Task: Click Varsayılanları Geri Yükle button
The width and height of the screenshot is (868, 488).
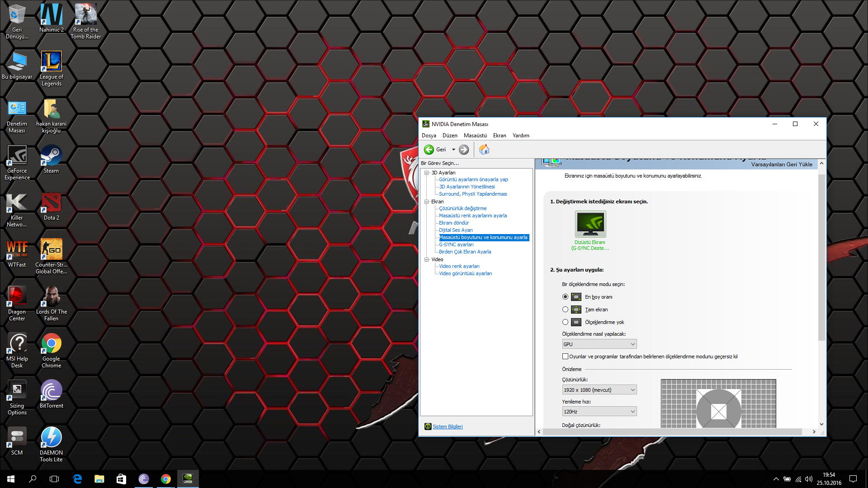Action: tap(782, 164)
